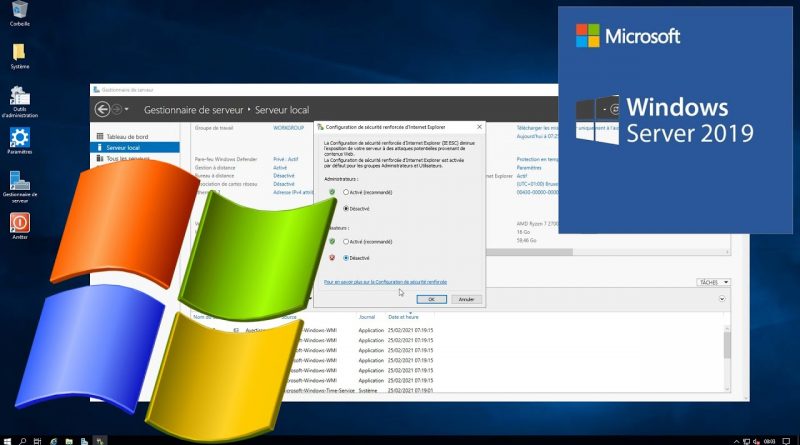Launch Internet Explorer from the taskbar
800x445 pixels.
[x=53, y=441]
